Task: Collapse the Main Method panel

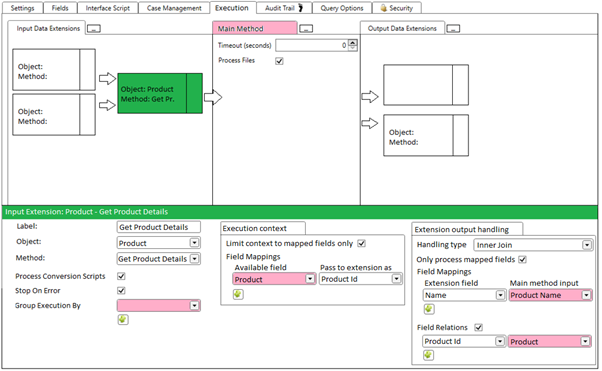Action: (306, 28)
